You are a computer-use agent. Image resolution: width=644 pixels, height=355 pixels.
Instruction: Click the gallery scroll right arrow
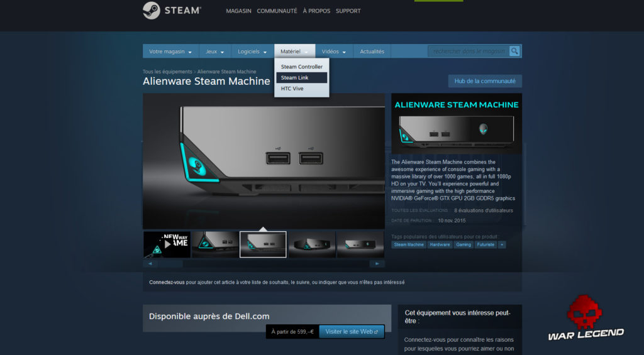(377, 263)
